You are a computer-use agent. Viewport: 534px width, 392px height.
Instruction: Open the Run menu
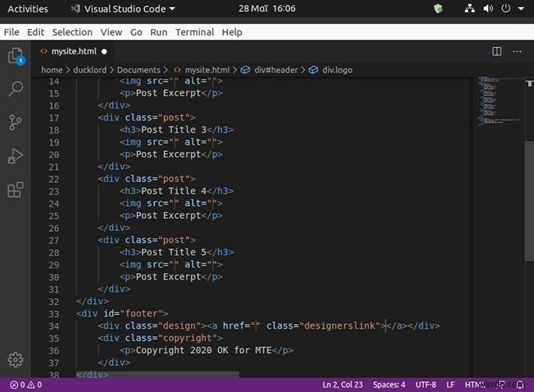[x=159, y=32]
